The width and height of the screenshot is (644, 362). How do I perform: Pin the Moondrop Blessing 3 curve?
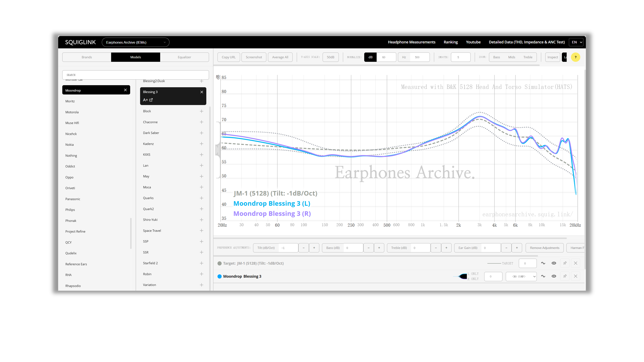pyautogui.click(x=565, y=276)
